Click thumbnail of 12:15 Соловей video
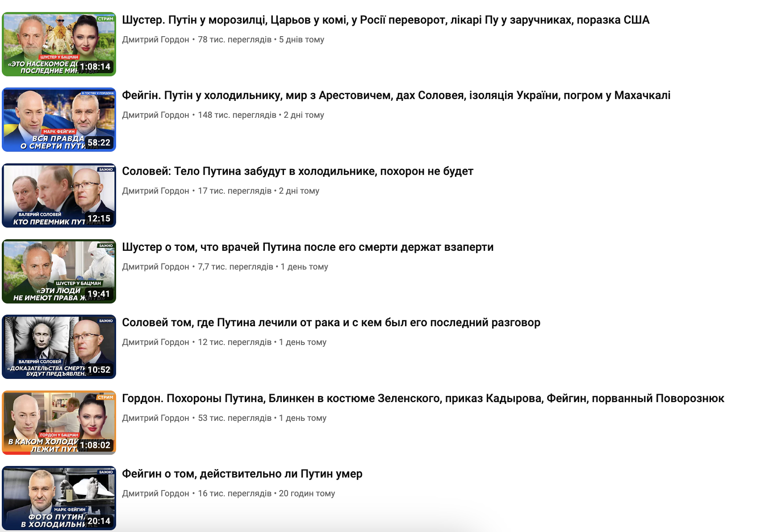The width and height of the screenshot is (761, 532). click(x=59, y=195)
